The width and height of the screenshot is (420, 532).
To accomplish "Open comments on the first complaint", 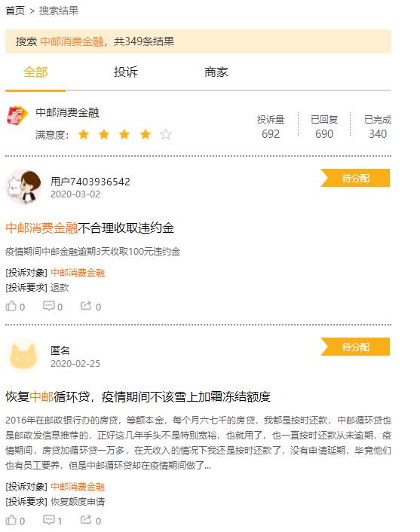I will [x=48, y=306].
